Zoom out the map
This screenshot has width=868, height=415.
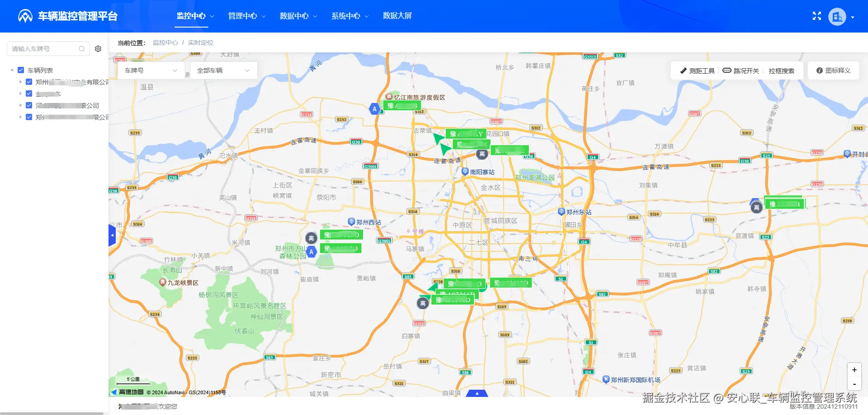click(854, 384)
